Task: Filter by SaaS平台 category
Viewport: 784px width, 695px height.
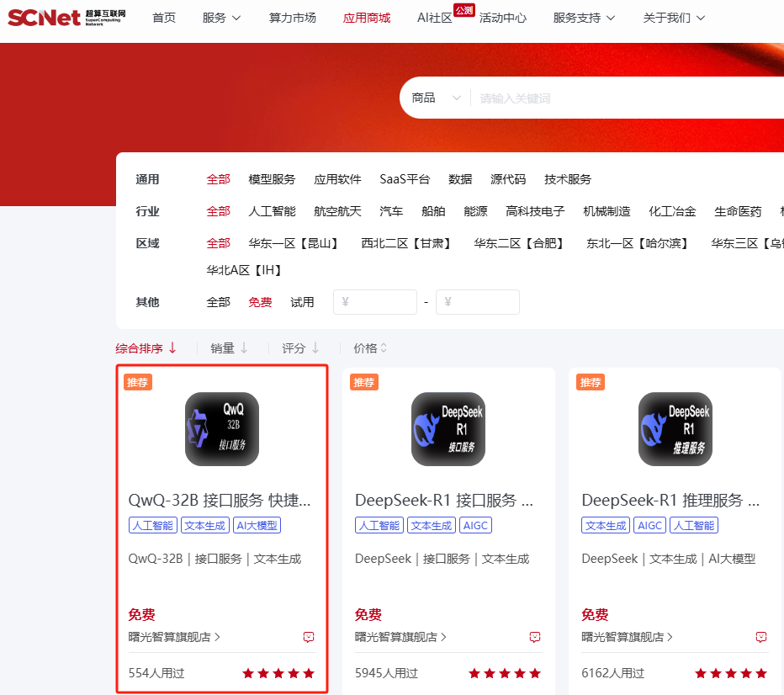Action: 405,179
